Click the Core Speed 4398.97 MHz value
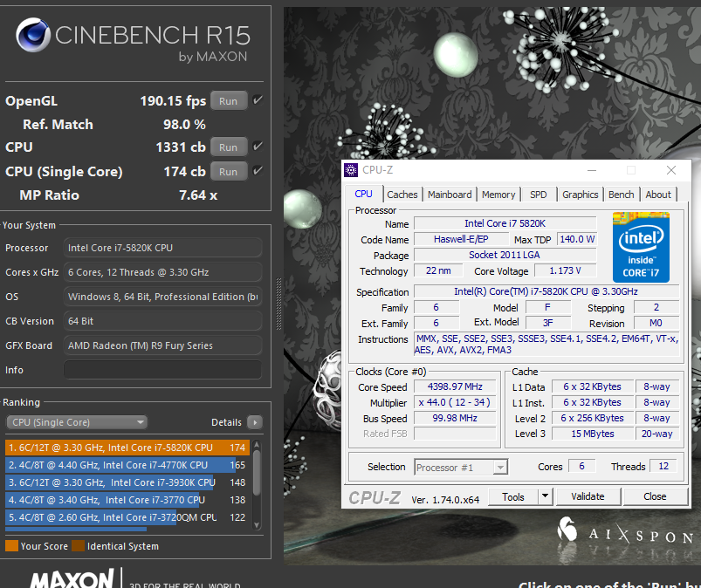 click(455, 386)
